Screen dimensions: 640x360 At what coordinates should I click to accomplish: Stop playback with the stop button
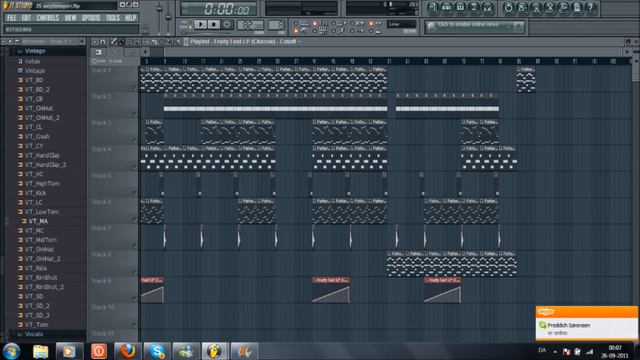point(213,24)
